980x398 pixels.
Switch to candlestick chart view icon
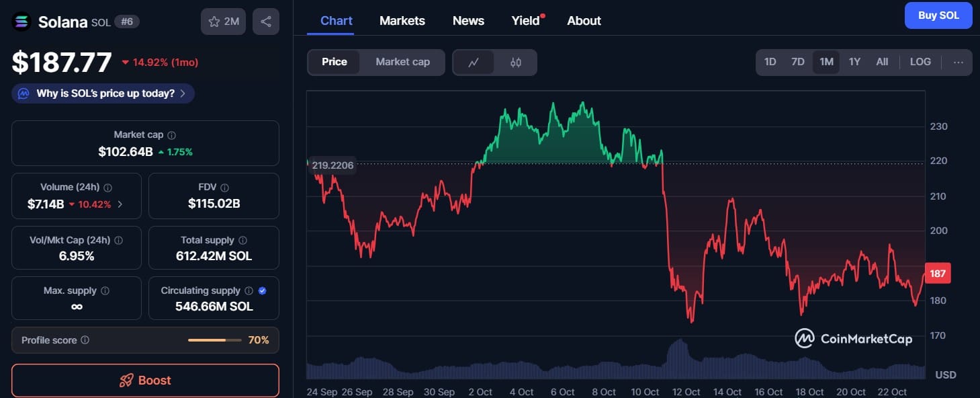coord(516,63)
